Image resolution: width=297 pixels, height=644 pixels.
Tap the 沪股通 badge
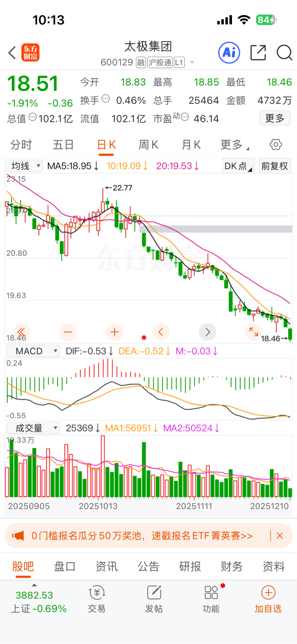point(160,62)
